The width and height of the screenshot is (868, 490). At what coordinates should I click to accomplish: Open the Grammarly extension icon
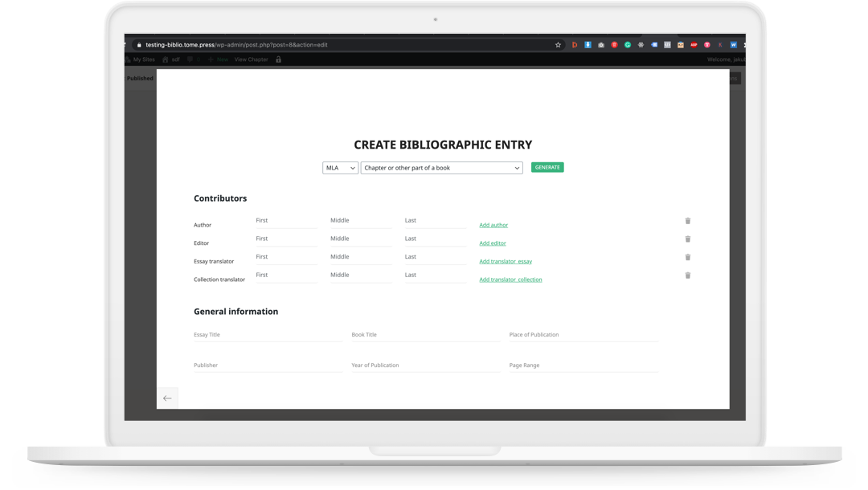coord(627,45)
